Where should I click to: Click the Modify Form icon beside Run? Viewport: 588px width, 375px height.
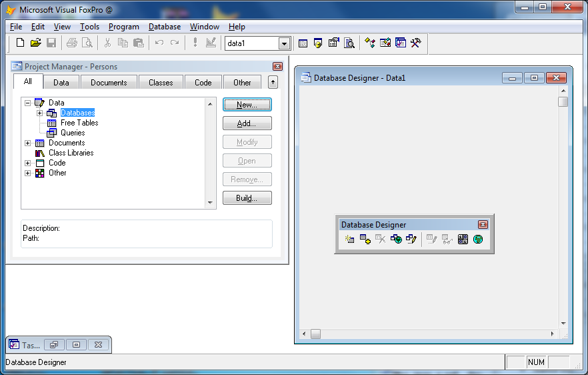pyautogui.click(x=211, y=43)
